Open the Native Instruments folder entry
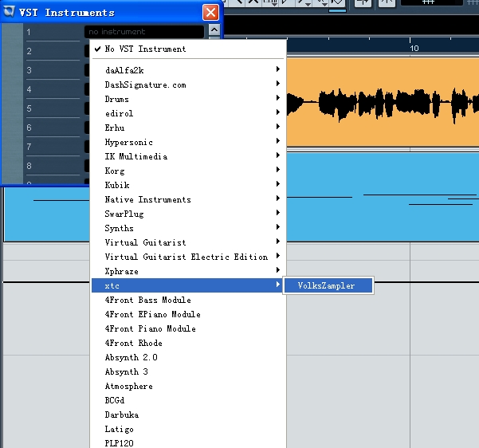Image resolution: width=479 pixels, height=448 pixels. [188, 199]
